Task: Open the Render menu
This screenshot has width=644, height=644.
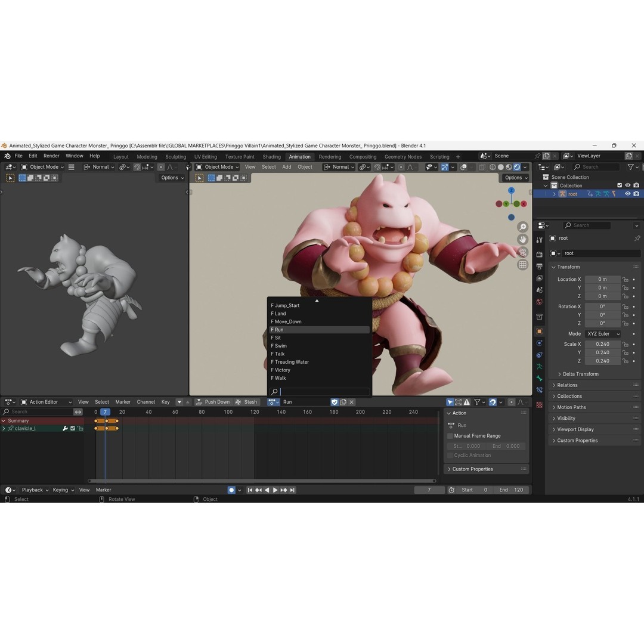Action: 51,156
